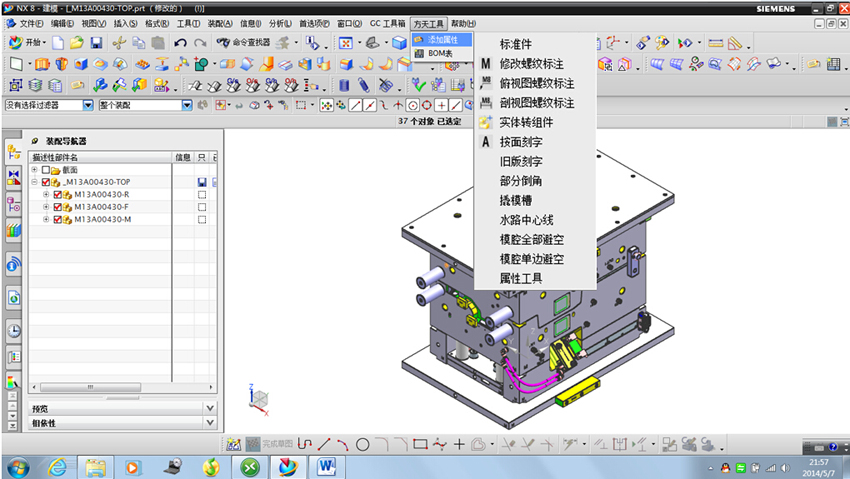Toggle the M13A00430-F component checkbox

pyautogui.click(x=57, y=207)
